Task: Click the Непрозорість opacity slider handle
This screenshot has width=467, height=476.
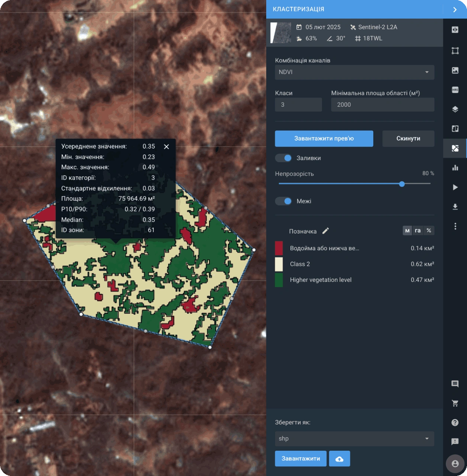Action: coord(402,184)
